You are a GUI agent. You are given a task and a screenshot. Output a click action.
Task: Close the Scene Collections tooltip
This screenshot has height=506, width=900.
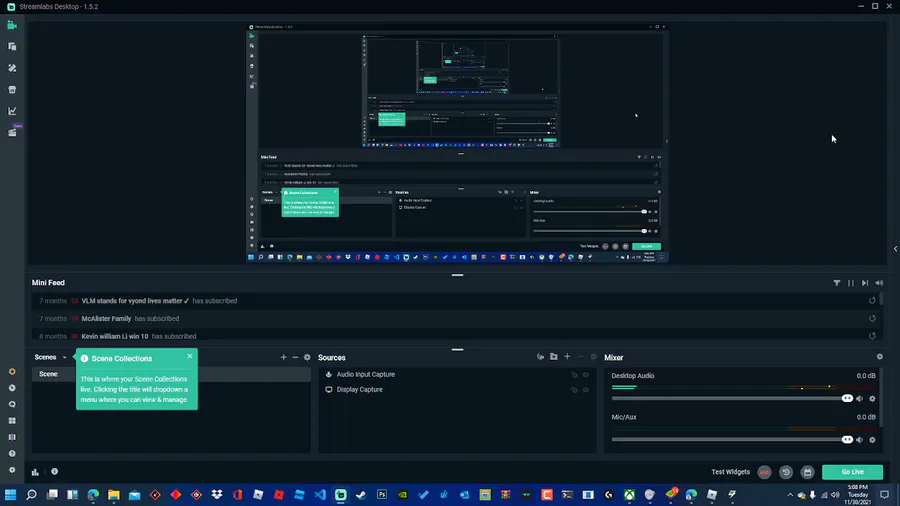(x=190, y=356)
